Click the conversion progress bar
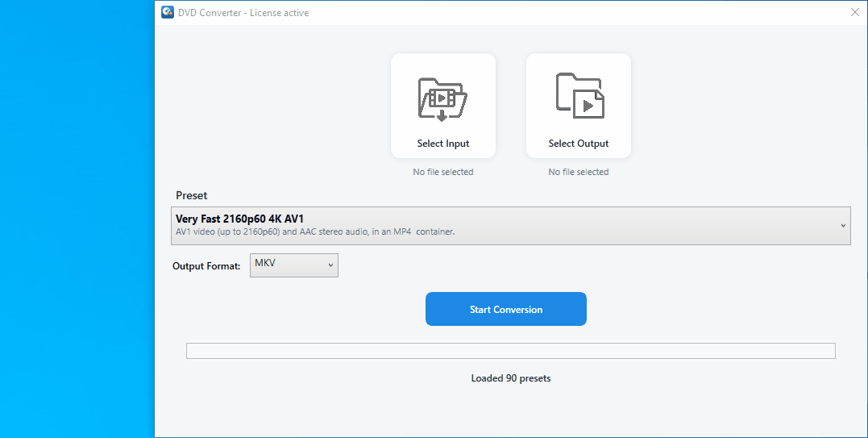 tap(510, 351)
